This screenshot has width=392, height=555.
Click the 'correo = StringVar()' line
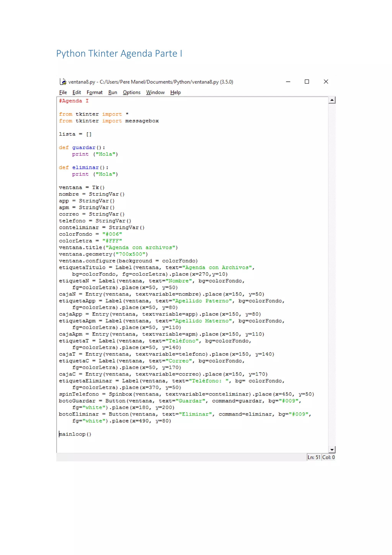click(92, 214)
